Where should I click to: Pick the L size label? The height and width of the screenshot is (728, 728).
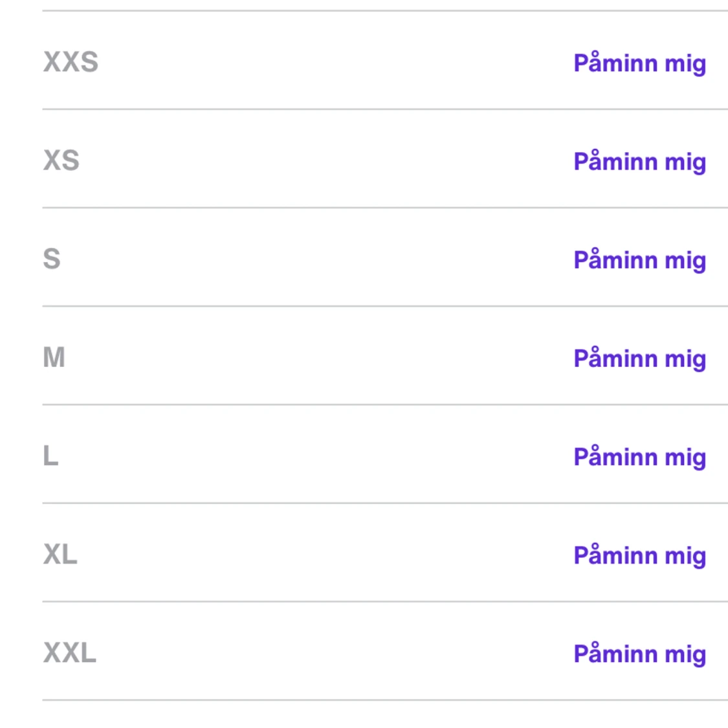tap(50, 456)
